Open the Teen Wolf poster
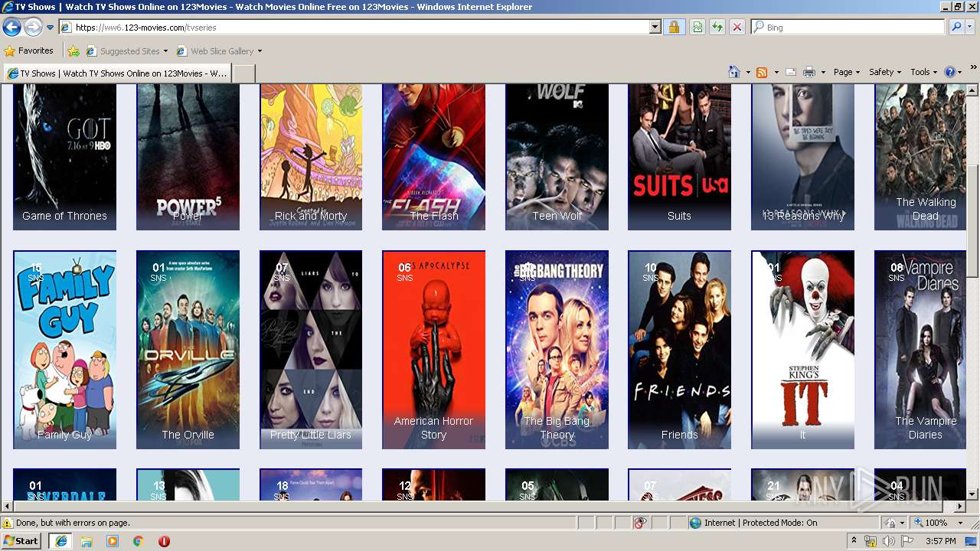This screenshot has height=551, width=980. [x=557, y=157]
